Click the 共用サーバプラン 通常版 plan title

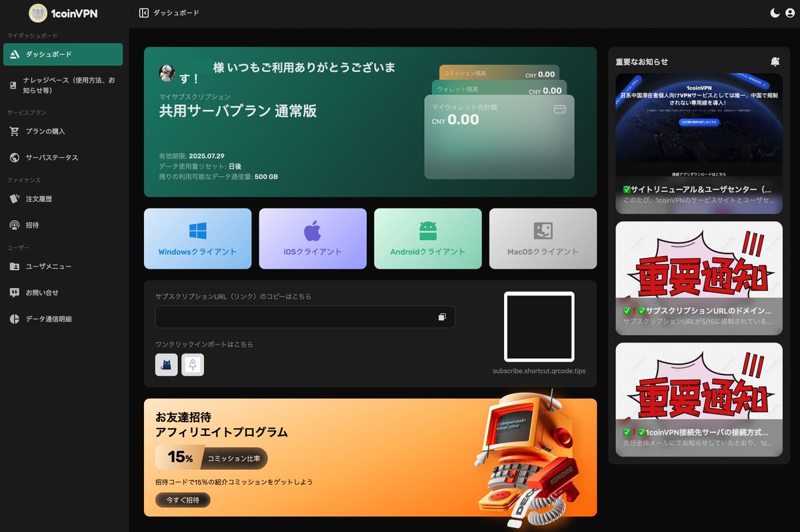(x=238, y=111)
